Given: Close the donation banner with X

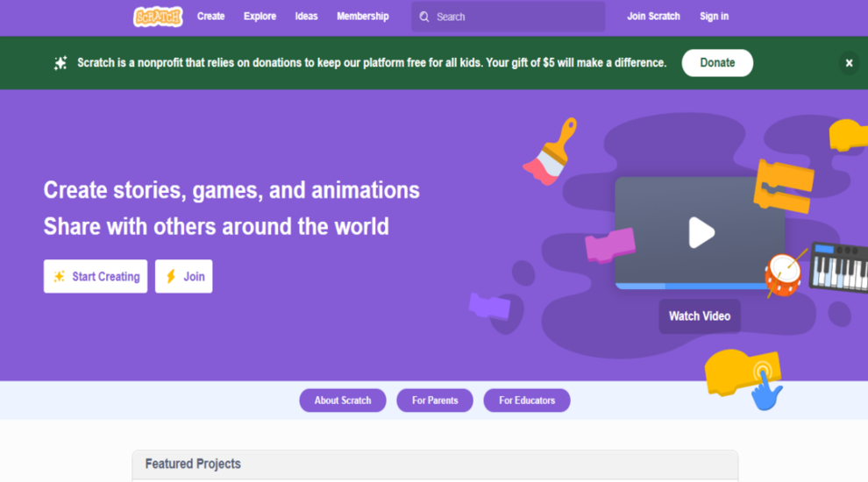Looking at the screenshot, I should [x=849, y=63].
